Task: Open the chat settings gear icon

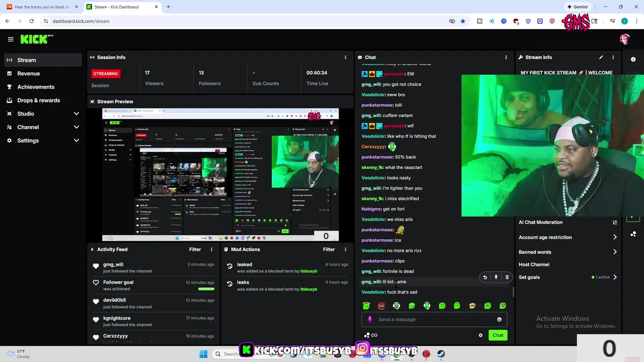Action: (x=480, y=335)
